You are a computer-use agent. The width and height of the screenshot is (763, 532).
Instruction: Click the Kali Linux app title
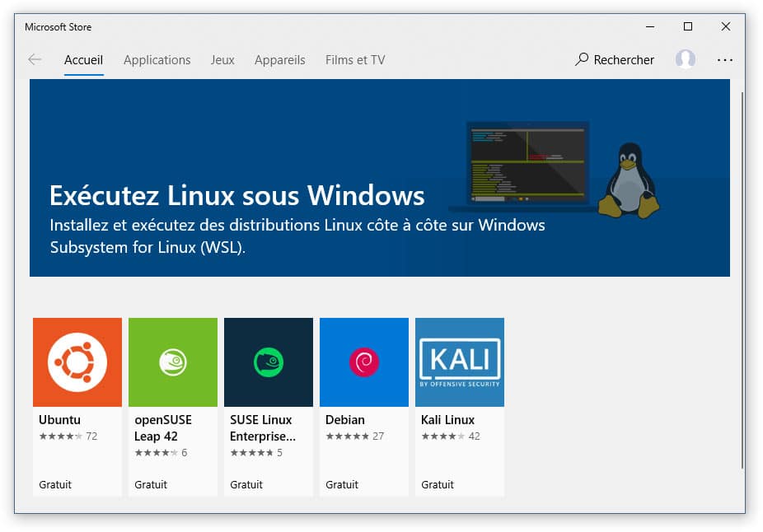coord(447,420)
